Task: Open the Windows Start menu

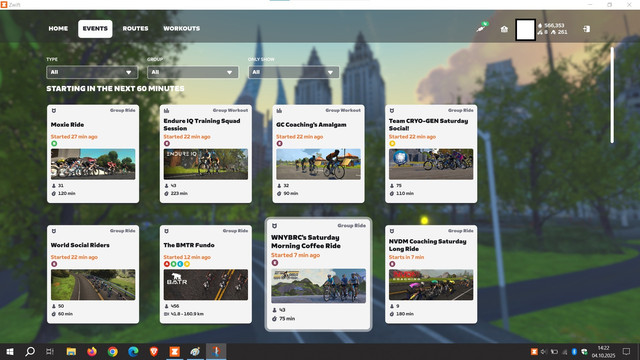Action: point(10,351)
